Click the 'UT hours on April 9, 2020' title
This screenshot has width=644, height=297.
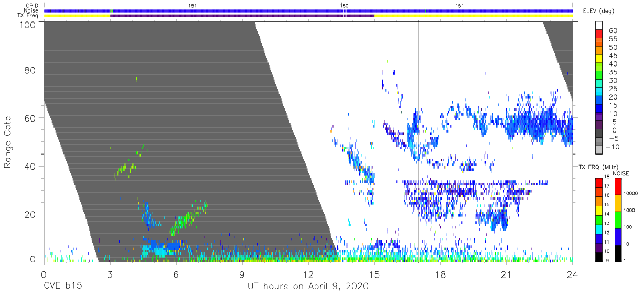pos(308,287)
